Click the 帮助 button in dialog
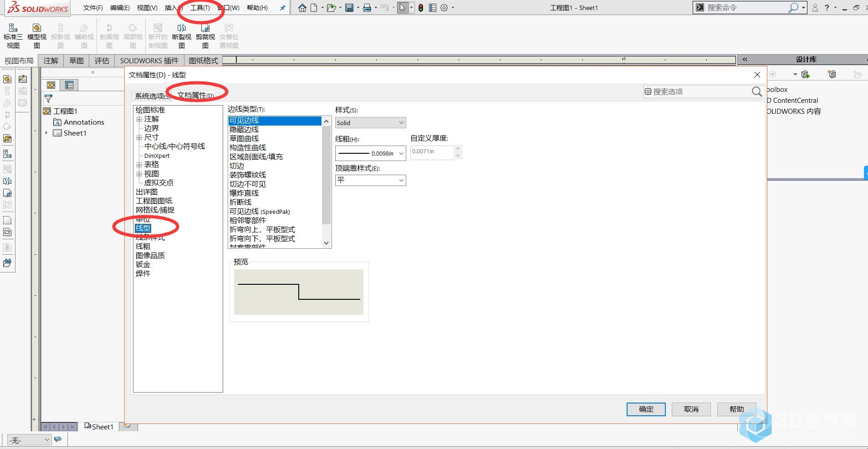The height and width of the screenshot is (449, 868). click(x=737, y=409)
